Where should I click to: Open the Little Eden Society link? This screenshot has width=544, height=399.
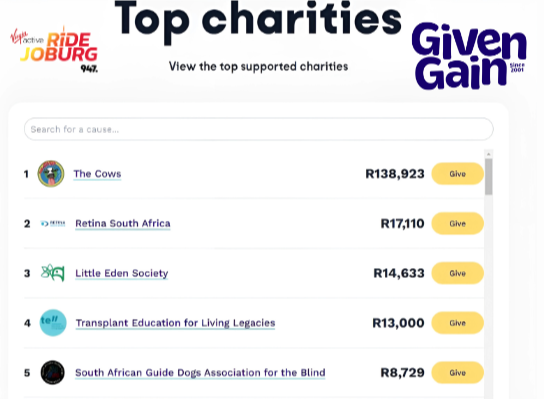coord(122,273)
